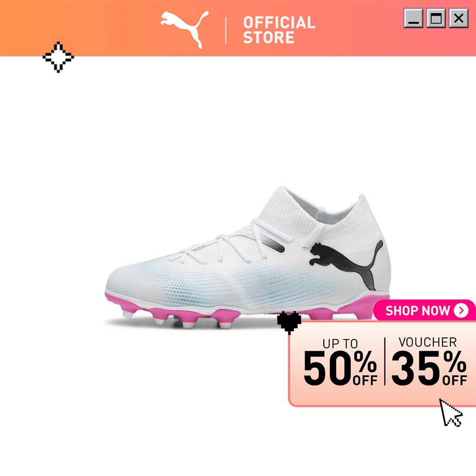Tap the SHOP NOW pink button
The height and width of the screenshot is (476, 476).
click(425, 310)
